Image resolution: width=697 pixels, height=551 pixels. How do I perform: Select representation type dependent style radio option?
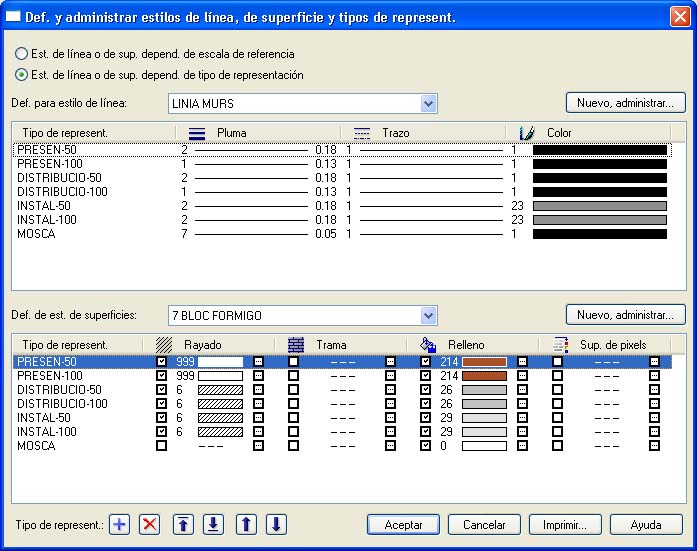(x=21, y=75)
